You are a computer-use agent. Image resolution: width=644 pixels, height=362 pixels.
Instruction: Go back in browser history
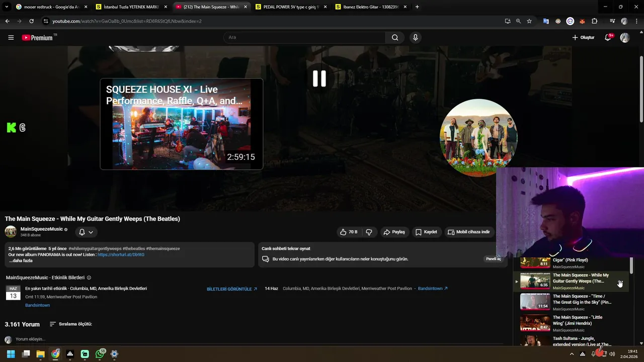(x=7, y=21)
